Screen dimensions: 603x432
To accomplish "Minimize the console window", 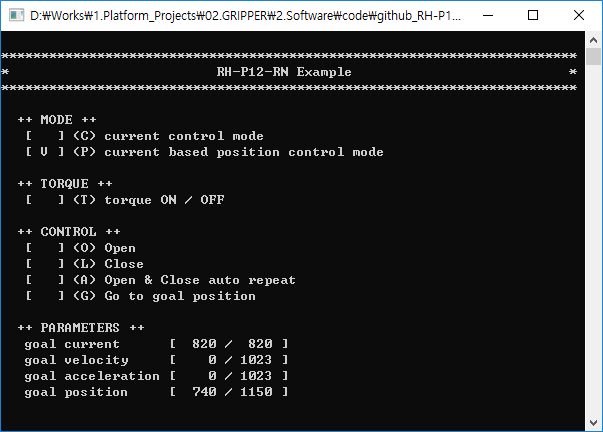I will tap(486, 15).
